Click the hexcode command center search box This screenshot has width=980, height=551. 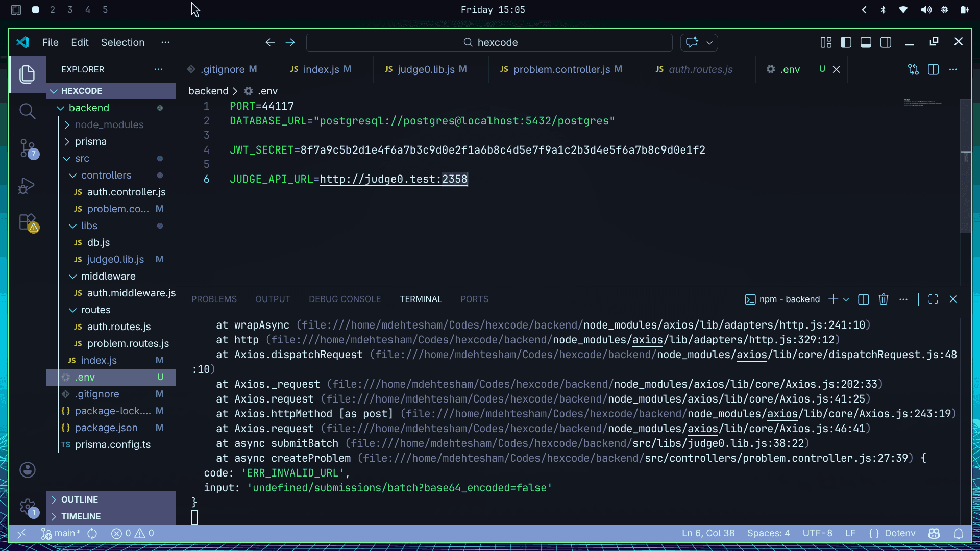489,42
